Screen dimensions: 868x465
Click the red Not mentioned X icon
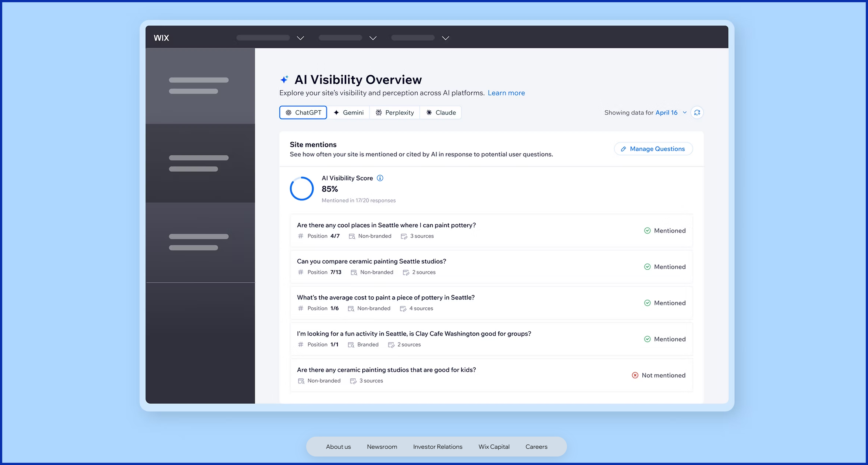[635, 375]
